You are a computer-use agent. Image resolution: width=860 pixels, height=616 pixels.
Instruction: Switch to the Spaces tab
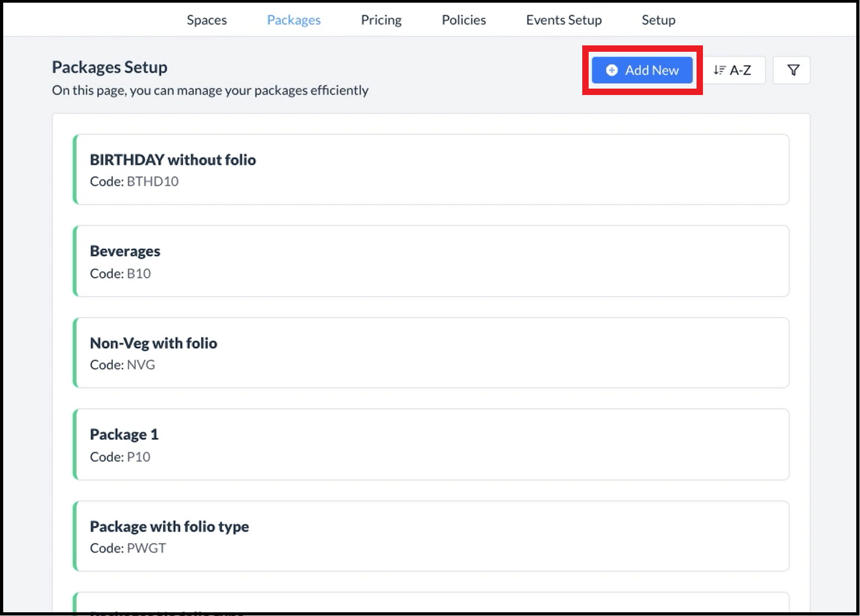[207, 20]
